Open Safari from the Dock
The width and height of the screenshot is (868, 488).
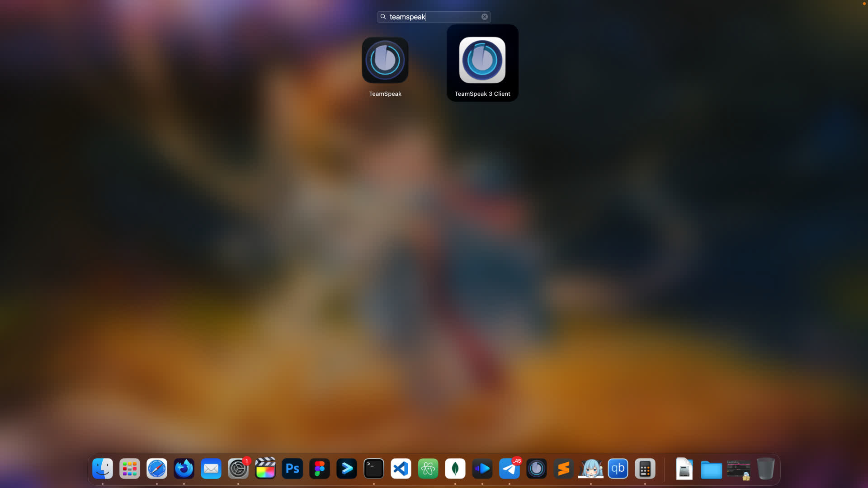(157, 469)
